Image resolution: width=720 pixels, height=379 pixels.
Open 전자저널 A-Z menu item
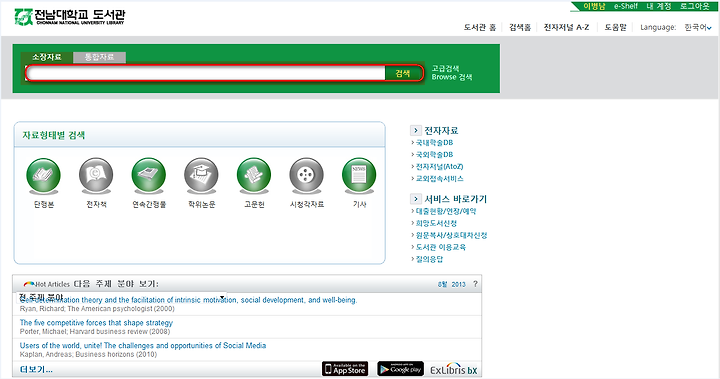coord(566,28)
